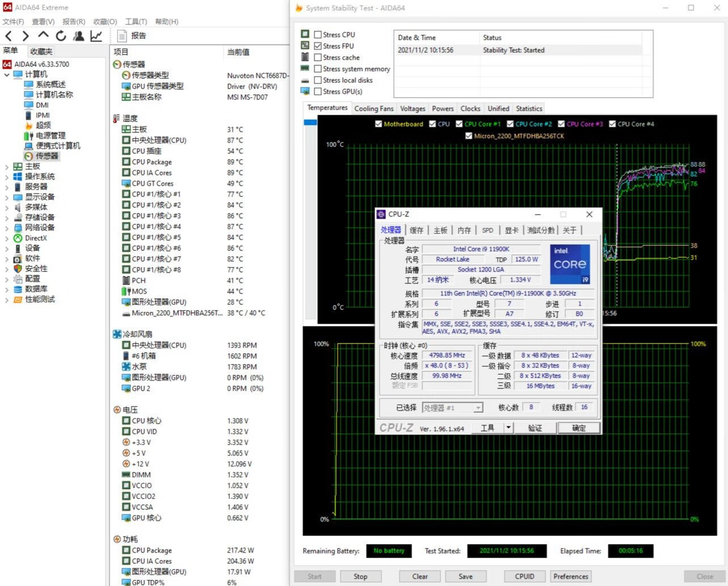Click the Intel Core i9 logo in CPU-Z
728x586 pixels.
tap(570, 264)
